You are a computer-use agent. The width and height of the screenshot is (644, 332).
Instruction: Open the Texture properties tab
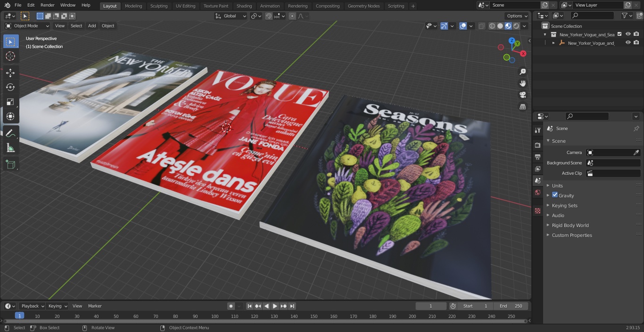537,211
